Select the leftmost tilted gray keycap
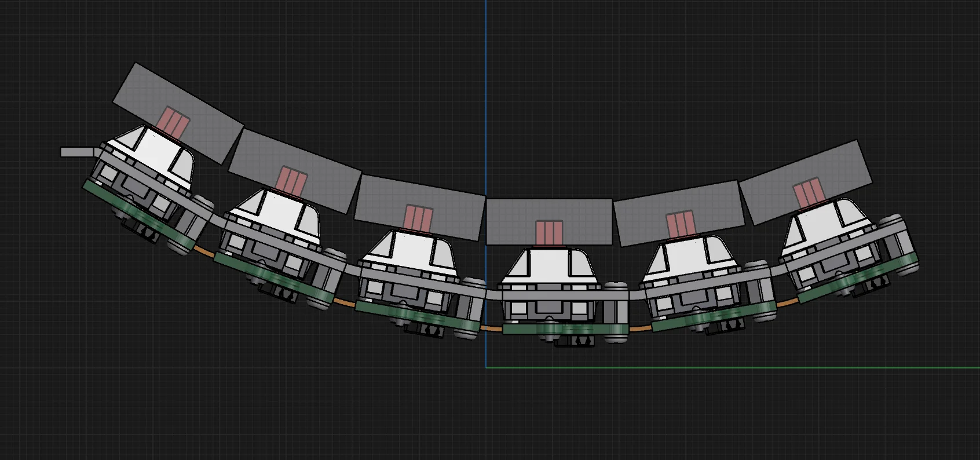This screenshot has width=980, height=460. (x=178, y=112)
